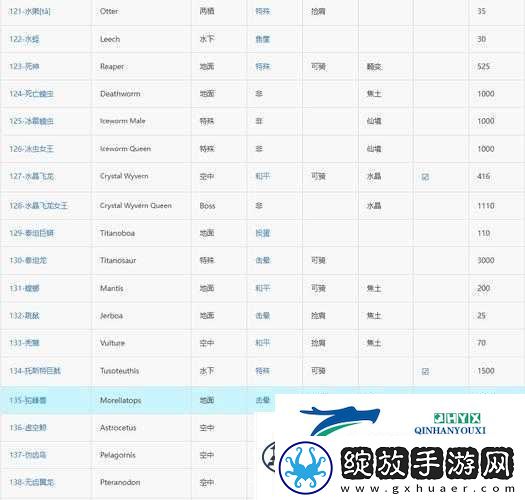This screenshot has width=525, height=500.
Task: Follow the taming method link in Otter row
Action: click(x=263, y=12)
